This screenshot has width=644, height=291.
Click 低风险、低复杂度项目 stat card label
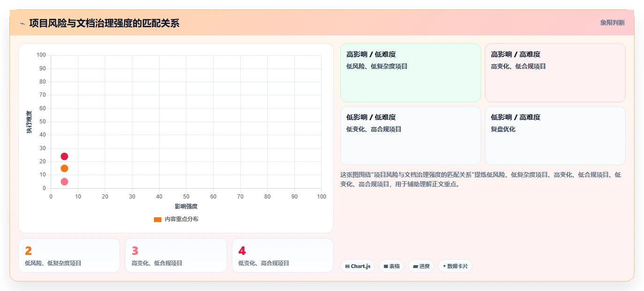pyautogui.click(x=53, y=263)
